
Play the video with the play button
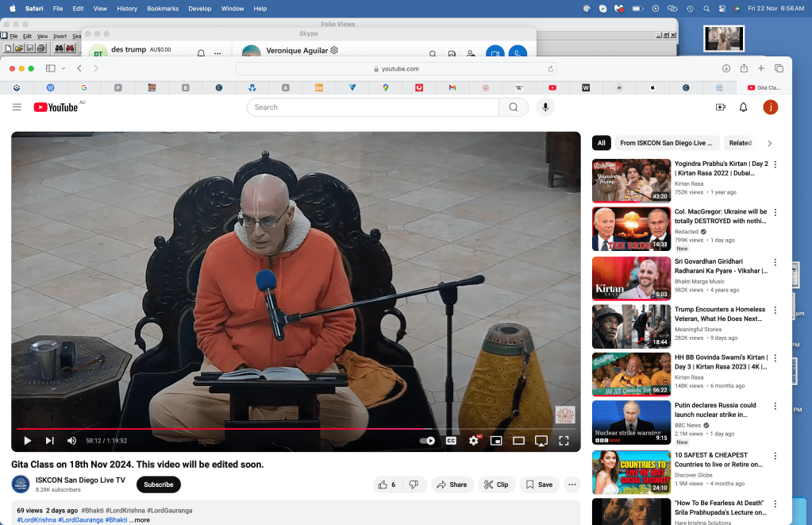pyautogui.click(x=28, y=440)
